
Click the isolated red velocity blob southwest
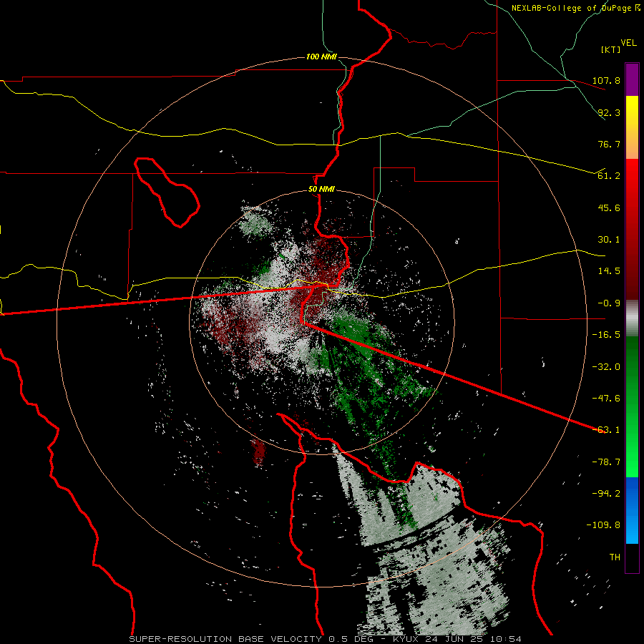point(258,452)
